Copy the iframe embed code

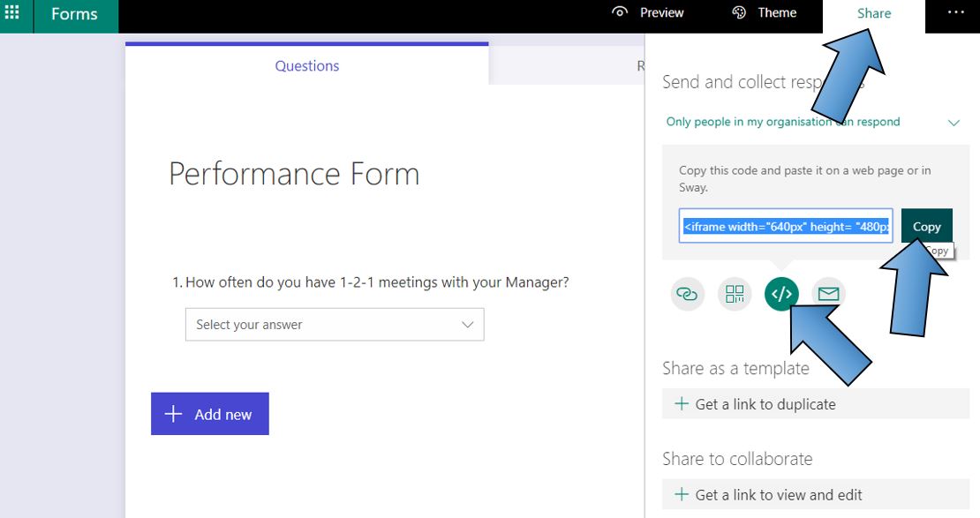point(926,226)
